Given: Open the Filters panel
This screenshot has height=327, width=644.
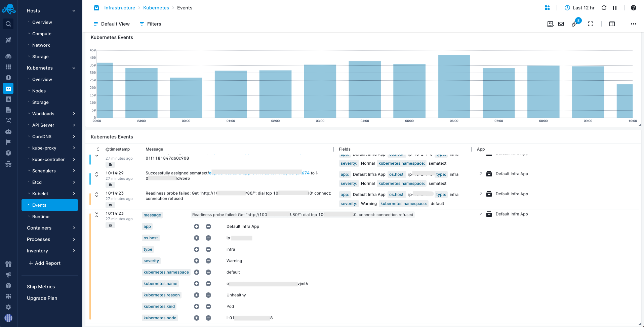Looking at the screenshot, I should click(x=150, y=24).
